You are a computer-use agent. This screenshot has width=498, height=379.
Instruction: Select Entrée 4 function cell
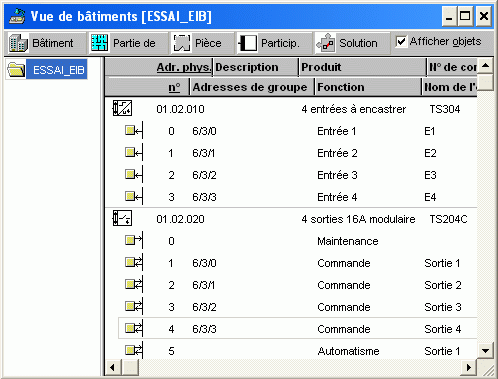[337, 197]
